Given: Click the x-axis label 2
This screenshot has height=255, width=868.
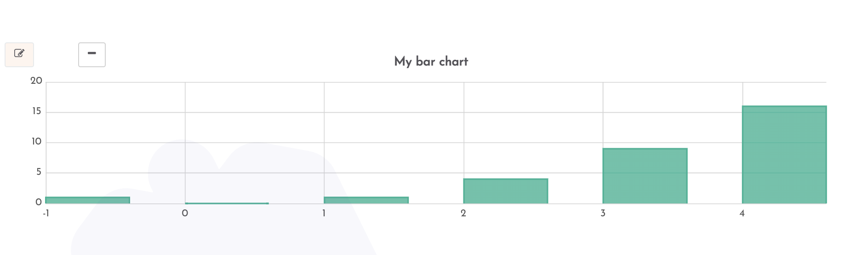Looking at the screenshot, I should pyautogui.click(x=463, y=214).
